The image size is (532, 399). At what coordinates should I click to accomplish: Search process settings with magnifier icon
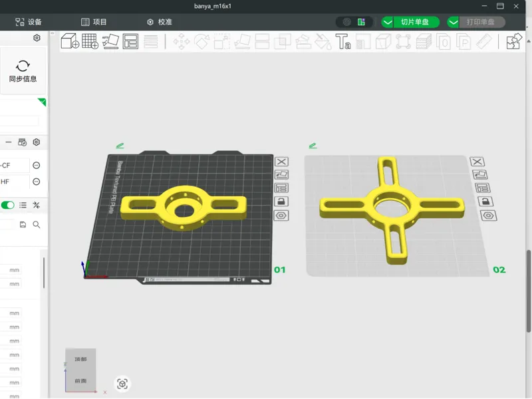coord(37,225)
